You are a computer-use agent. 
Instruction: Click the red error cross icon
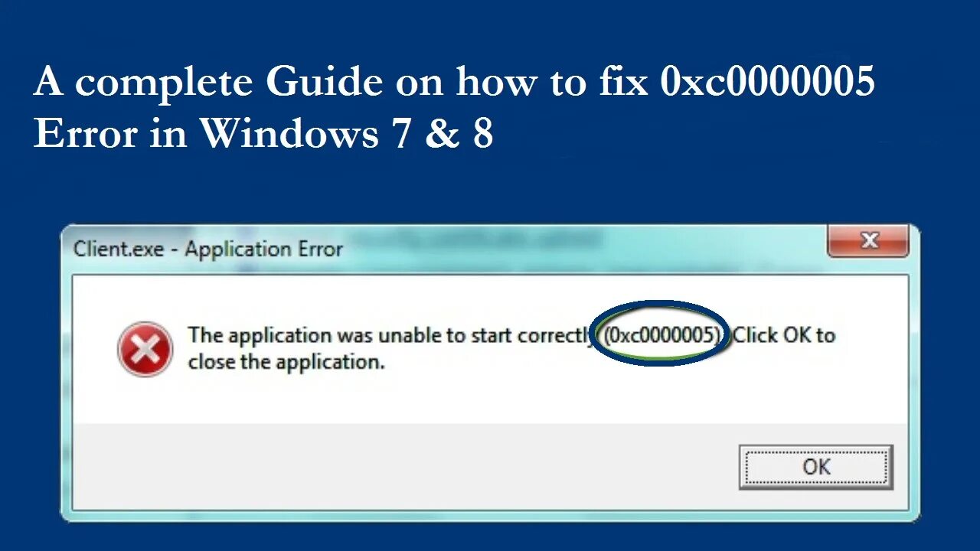(x=145, y=350)
